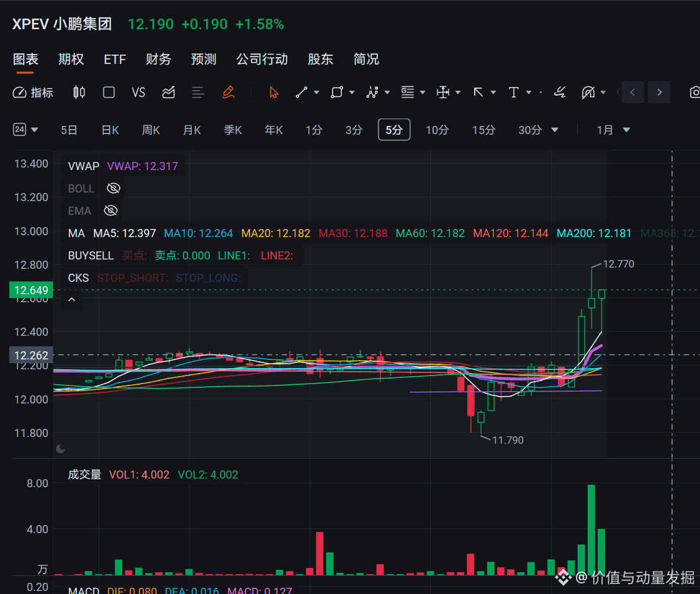
Task: Click the square layout icon
Action: pyautogui.click(x=109, y=92)
